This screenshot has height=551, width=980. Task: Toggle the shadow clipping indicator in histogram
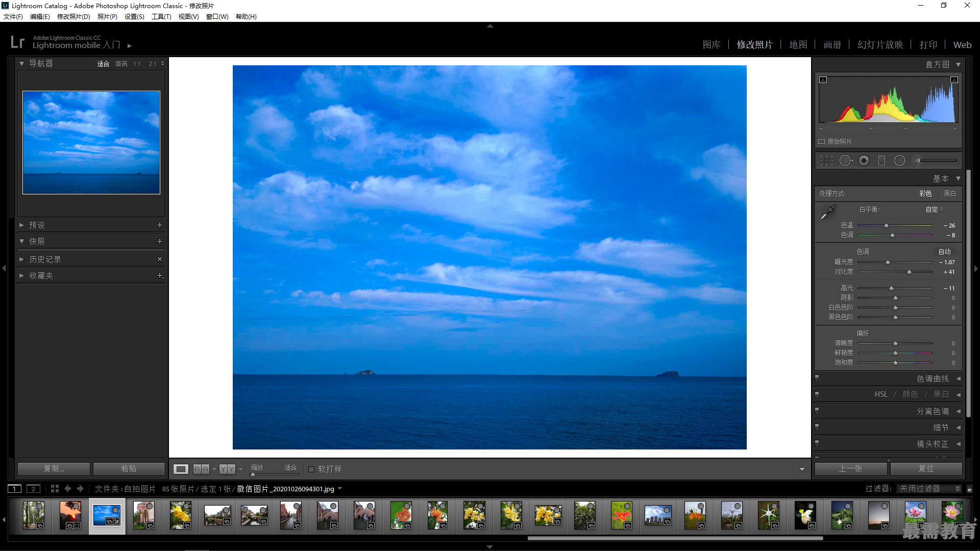[x=823, y=80]
